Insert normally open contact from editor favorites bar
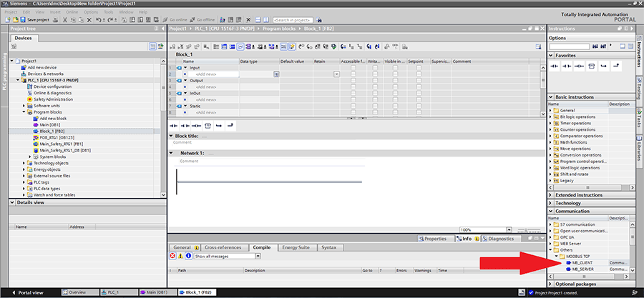The width and height of the screenshot is (644, 298). [x=173, y=126]
